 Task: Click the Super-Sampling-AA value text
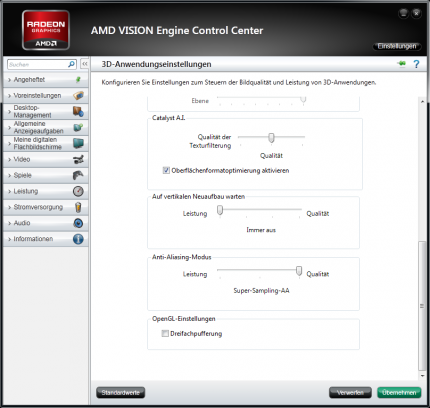261,291
